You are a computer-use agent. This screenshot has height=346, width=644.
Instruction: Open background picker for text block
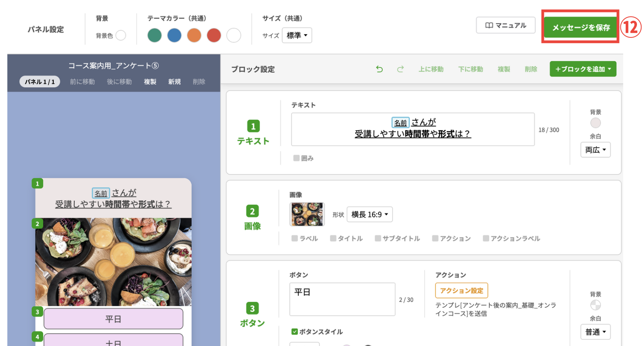(x=595, y=123)
